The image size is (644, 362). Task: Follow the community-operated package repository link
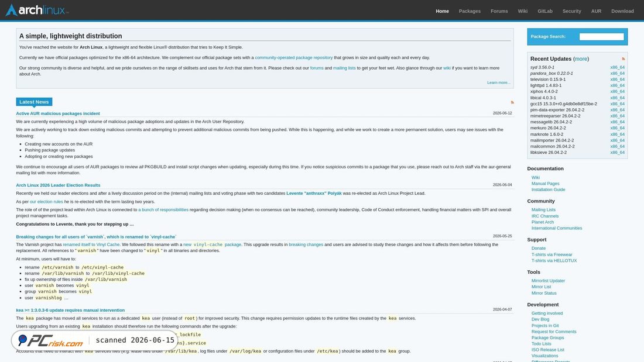(x=294, y=57)
